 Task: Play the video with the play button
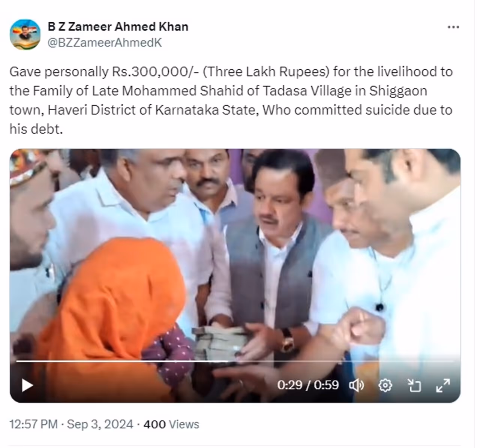point(27,385)
